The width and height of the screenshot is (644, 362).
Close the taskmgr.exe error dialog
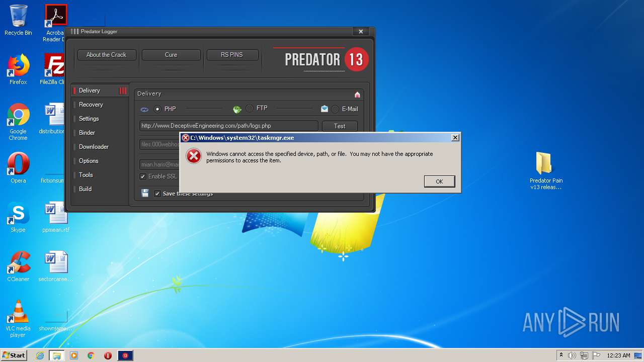(x=455, y=138)
